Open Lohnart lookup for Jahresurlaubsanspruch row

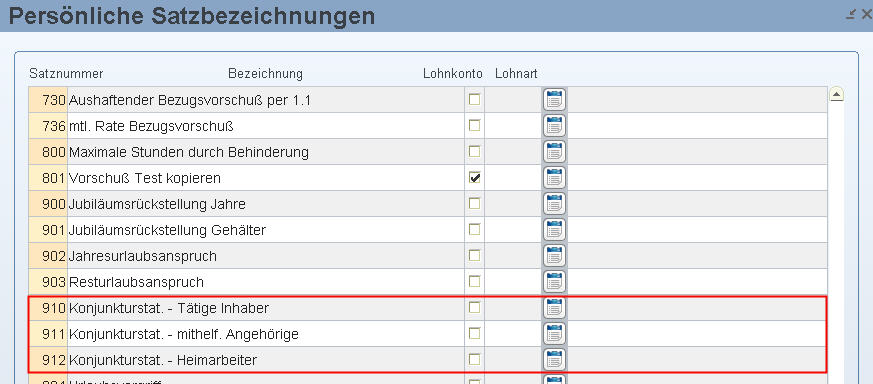pos(554,256)
